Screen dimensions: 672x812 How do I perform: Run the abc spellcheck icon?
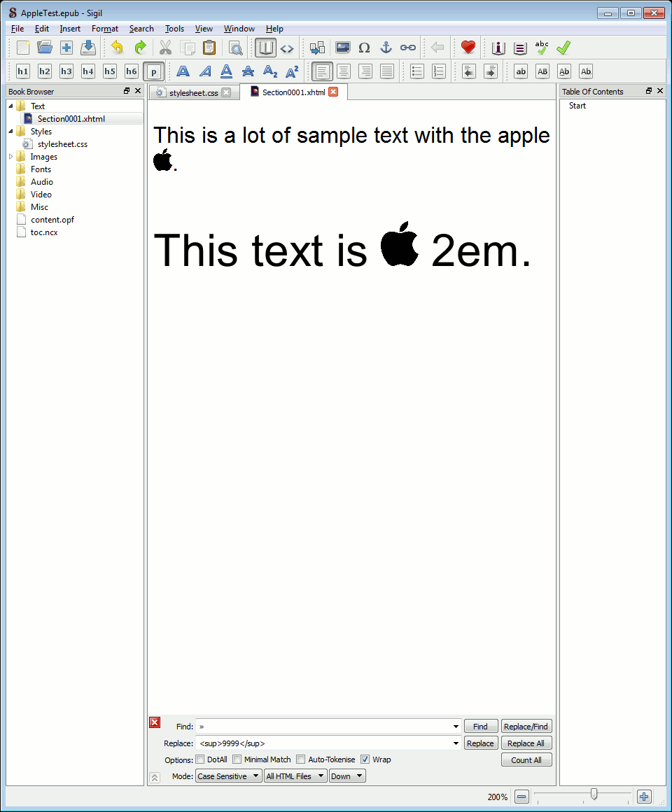(x=542, y=48)
